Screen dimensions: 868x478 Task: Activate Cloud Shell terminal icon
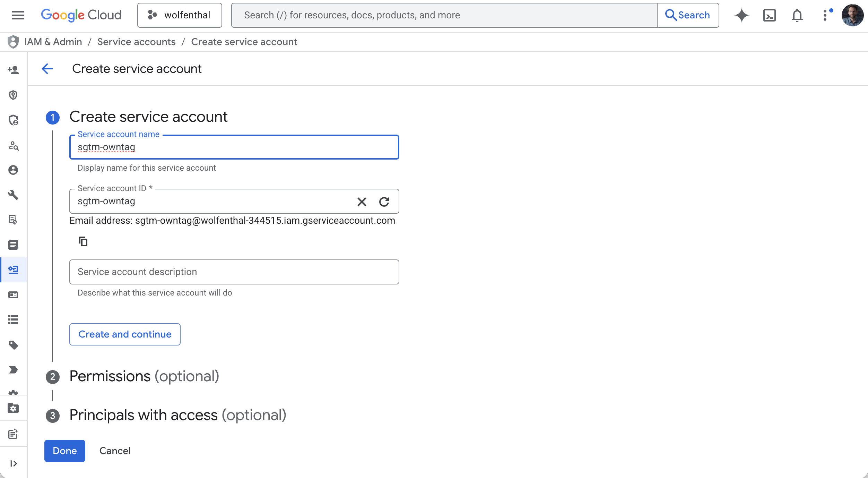pos(769,15)
